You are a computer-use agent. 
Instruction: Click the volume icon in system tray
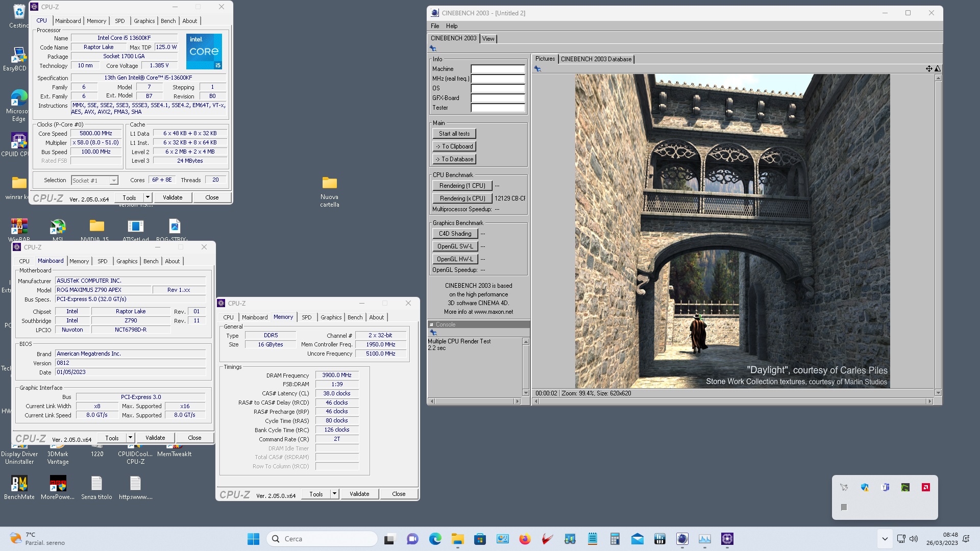tap(914, 539)
